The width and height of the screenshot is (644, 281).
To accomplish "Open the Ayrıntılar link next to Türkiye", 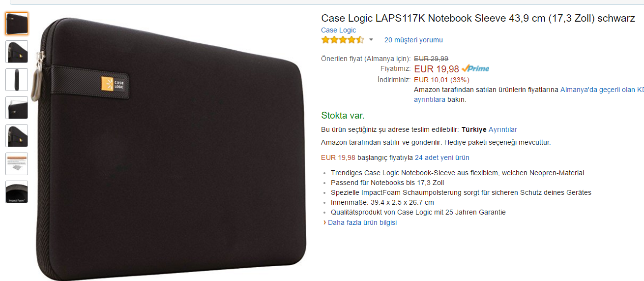I will tap(503, 129).
